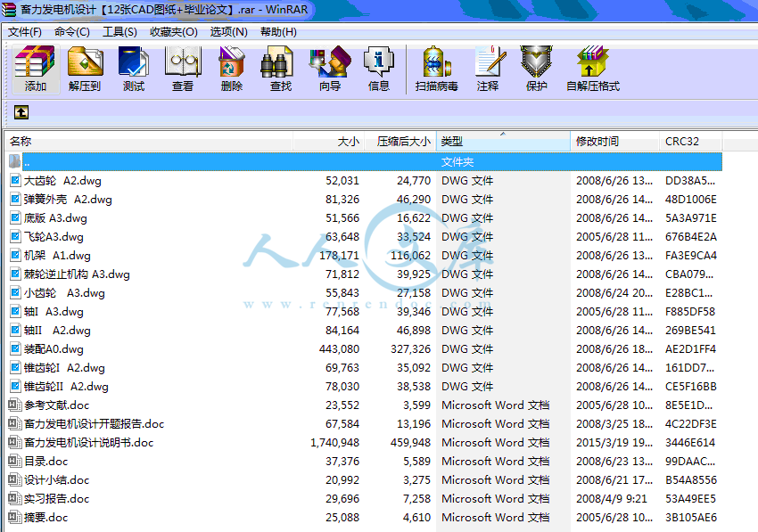Screen dimensions: 758x532
Task: Click CRC32 value 3446E614
Action: (691, 443)
